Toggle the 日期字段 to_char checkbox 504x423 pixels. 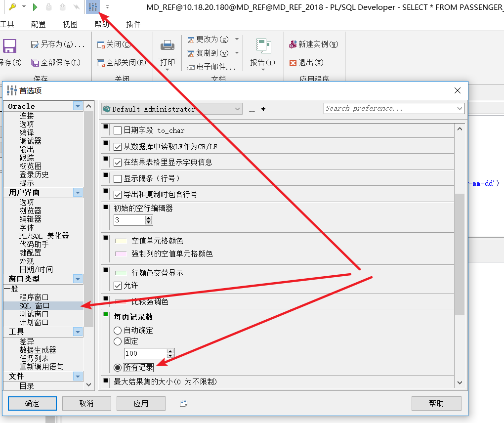[118, 130]
